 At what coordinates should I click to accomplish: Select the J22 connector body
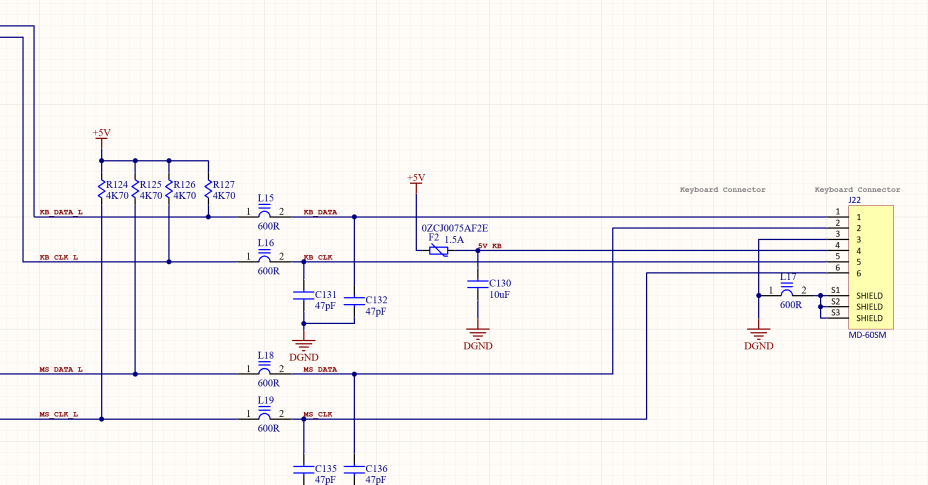pos(870,267)
